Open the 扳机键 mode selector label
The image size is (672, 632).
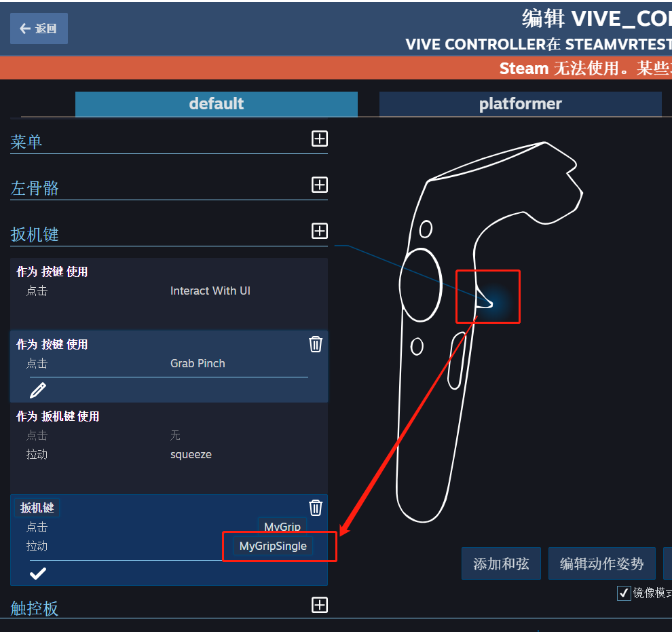(x=37, y=508)
